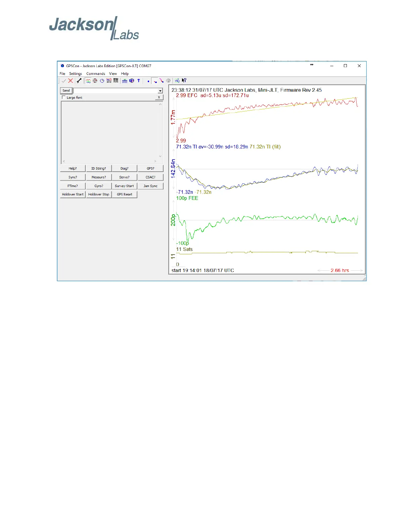The image size is (411, 532).
Task: Select the long red line plot style
Action: 162,81
